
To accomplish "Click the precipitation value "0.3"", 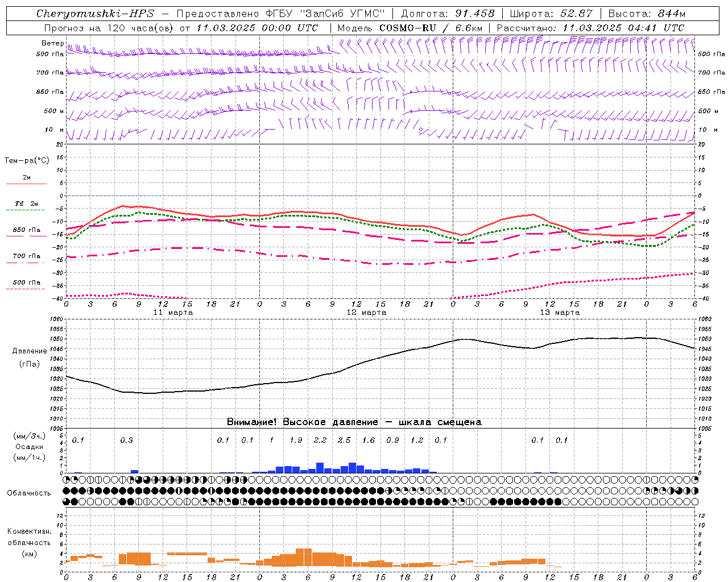I will coord(126,440).
